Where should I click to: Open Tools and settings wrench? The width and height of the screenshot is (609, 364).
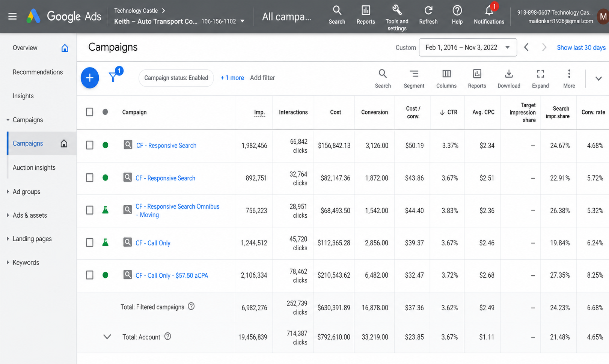[x=397, y=10]
